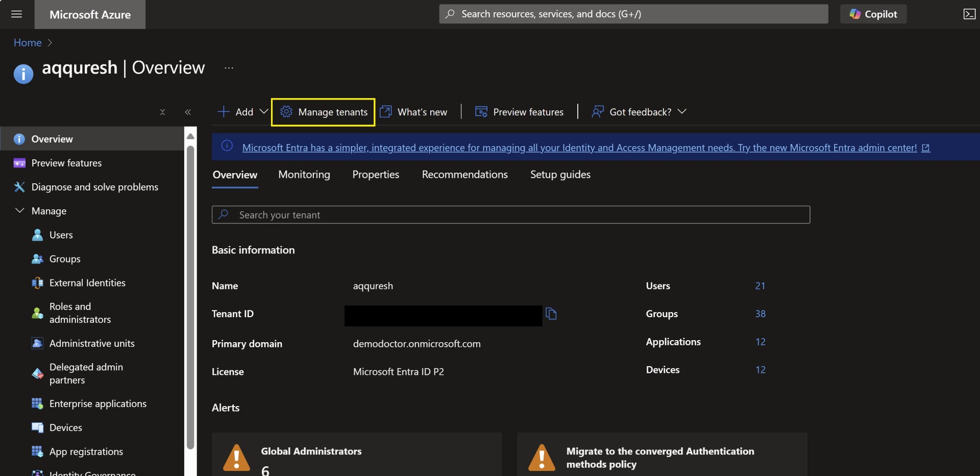Screen dimensions: 980x476
Task: Copy the Tenant ID
Action: click(551, 314)
